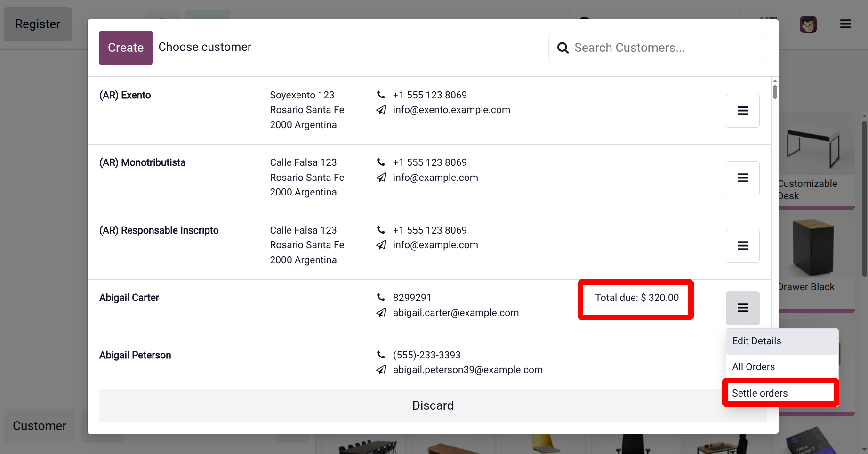Expand the options menu for (AR) Monotributista
868x454 pixels.
(742, 178)
